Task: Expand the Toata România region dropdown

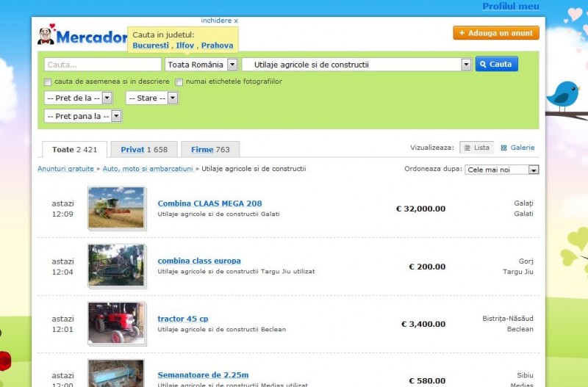Action: point(232,65)
